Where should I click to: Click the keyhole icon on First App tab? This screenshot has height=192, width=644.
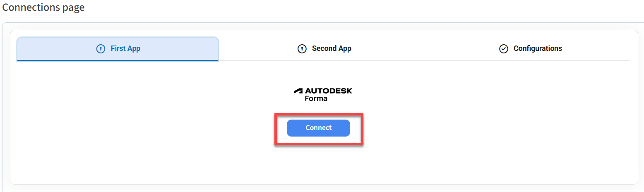tap(100, 49)
